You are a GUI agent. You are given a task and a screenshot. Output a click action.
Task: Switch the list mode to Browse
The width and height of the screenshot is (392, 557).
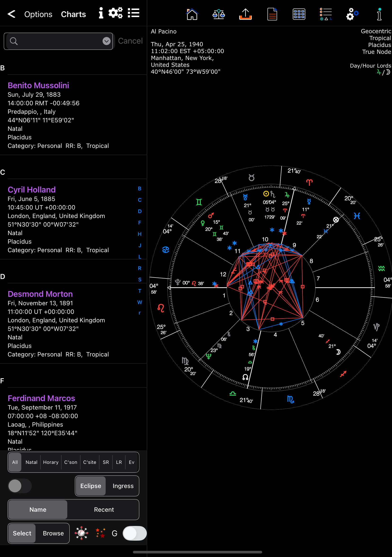point(53,533)
